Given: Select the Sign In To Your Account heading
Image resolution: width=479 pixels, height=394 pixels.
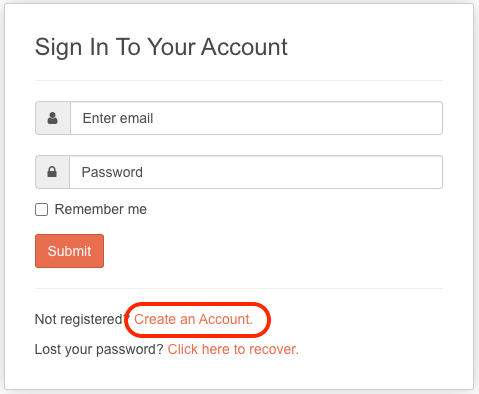Looking at the screenshot, I should point(161,47).
